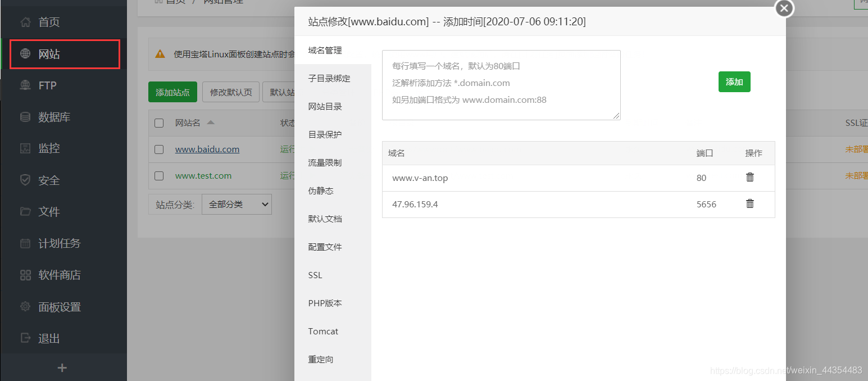Toggle the select-all checkbox in site table header
Image resolution: width=868 pixels, height=381 pixels.
[158, 123]
